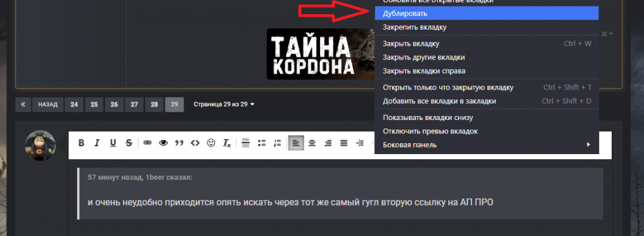644x236 pixels.
Task: Go to page 27
Action: (135, 104)
